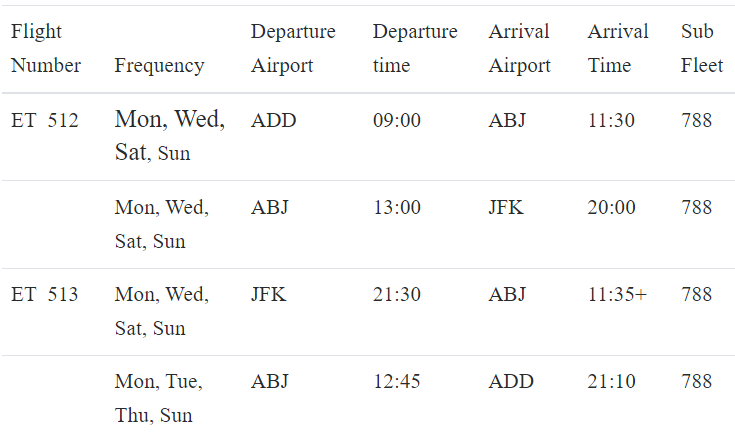Click the Departure Airport header
The height and width of the screenshot is (445, 735).
(293, 48)
